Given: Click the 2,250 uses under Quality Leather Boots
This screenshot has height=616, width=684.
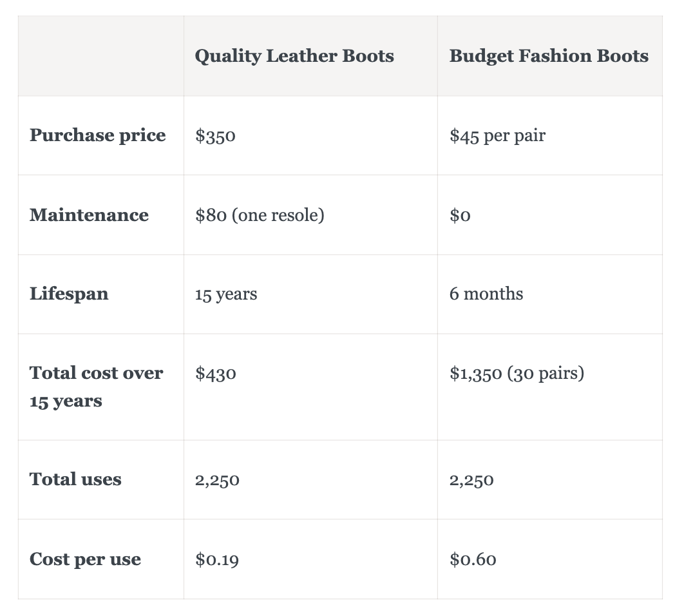Looking at the screenshot, I should [217, 480].
